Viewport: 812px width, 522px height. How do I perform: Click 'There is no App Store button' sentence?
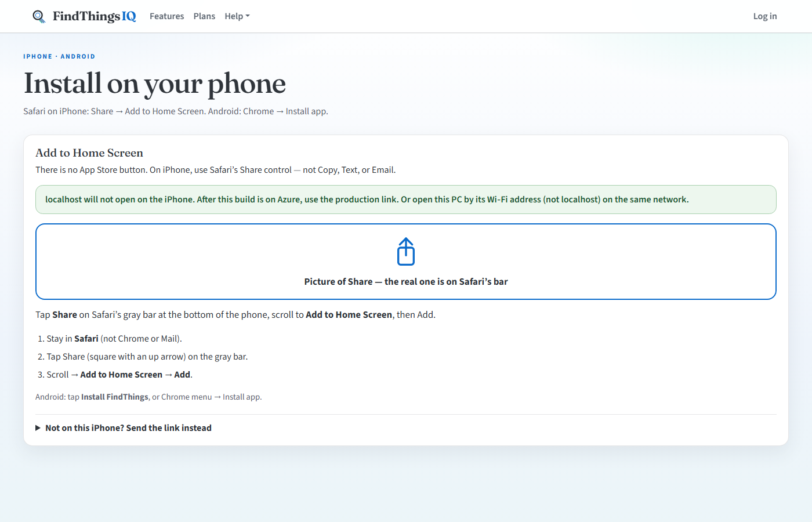pyautogui.click(x=216, y=170)
